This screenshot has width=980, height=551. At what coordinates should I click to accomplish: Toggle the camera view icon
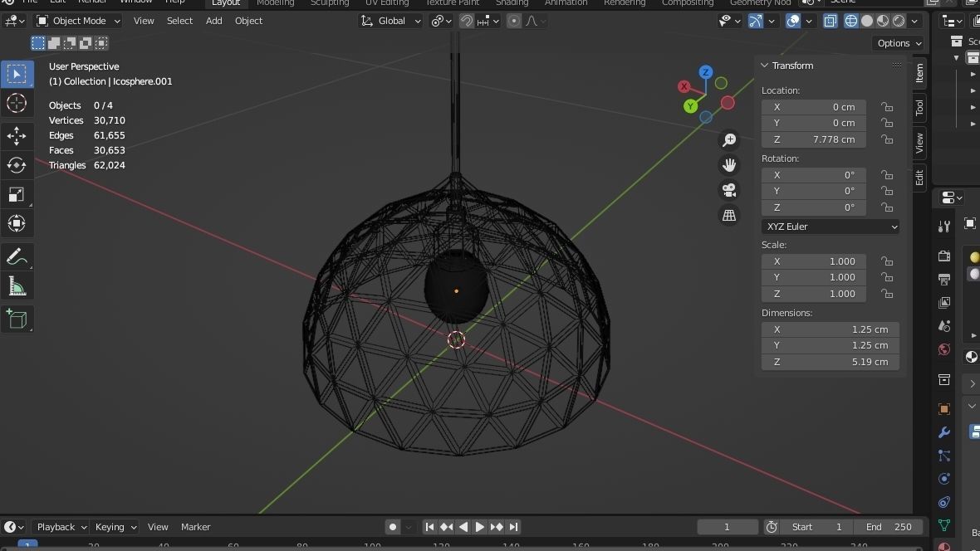click(729, 190)
